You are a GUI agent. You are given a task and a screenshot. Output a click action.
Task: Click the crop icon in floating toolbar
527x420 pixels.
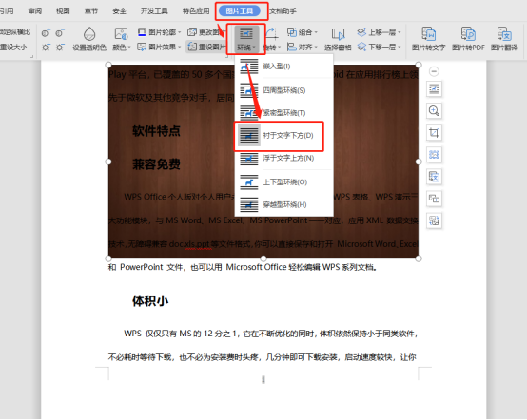click(434, 133)
